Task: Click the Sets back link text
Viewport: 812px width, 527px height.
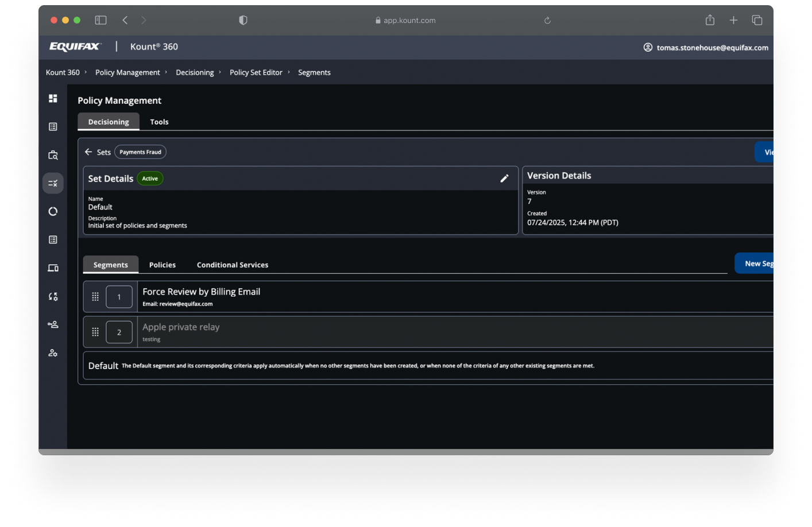Action: tap(104, 152)
